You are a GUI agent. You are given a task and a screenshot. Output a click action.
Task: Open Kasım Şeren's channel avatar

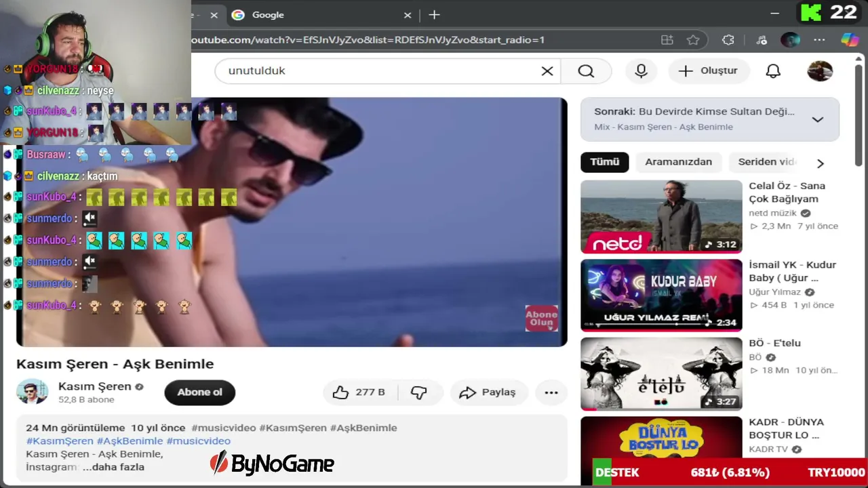click(x=32, y=392)
